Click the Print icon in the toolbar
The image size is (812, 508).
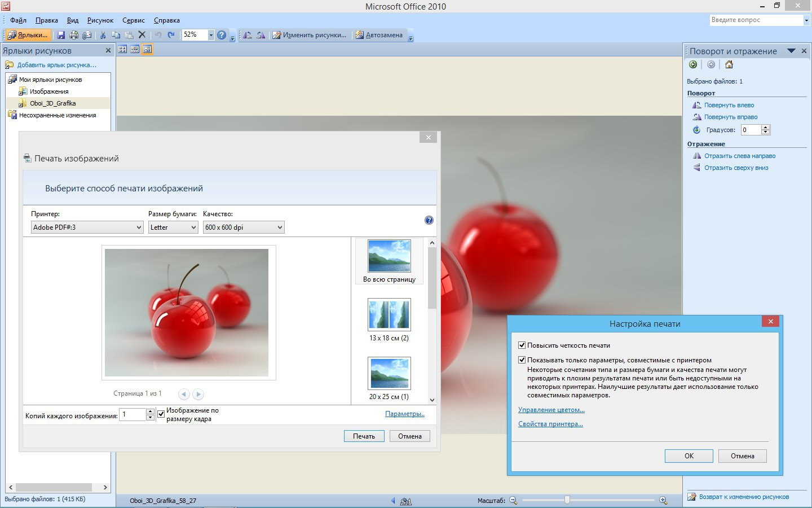pyautogui.click(x=74, y=35)
